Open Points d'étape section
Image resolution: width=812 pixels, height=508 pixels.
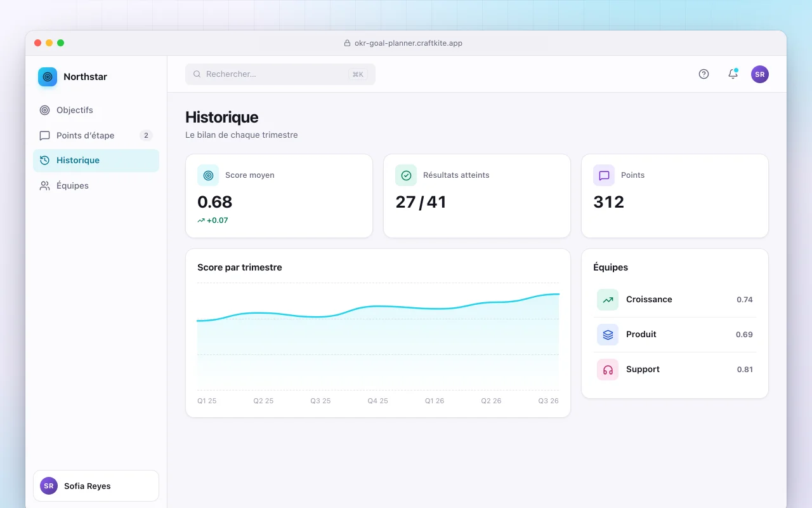96,135
